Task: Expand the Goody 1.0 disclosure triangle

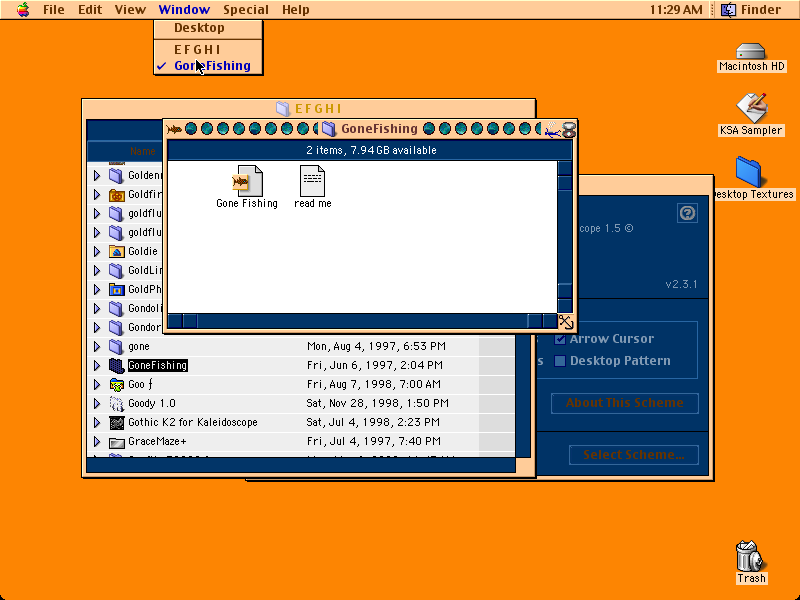Action: coord(97,404)
